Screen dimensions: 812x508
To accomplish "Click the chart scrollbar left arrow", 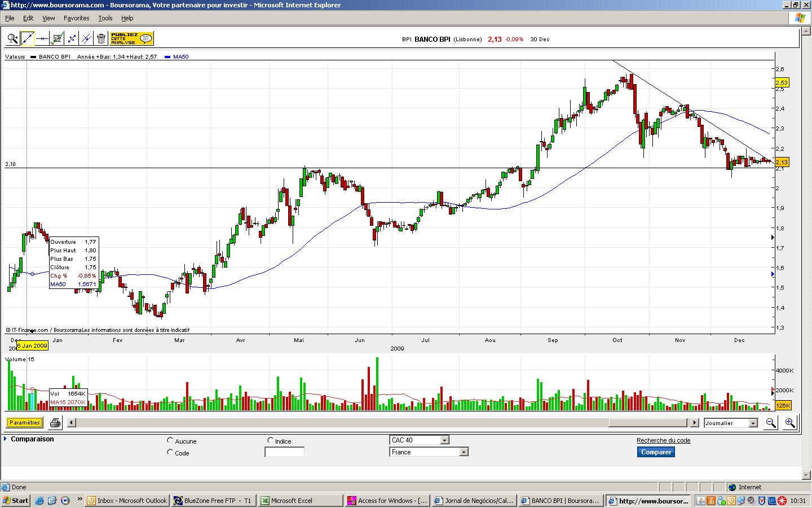I will 72,423.
